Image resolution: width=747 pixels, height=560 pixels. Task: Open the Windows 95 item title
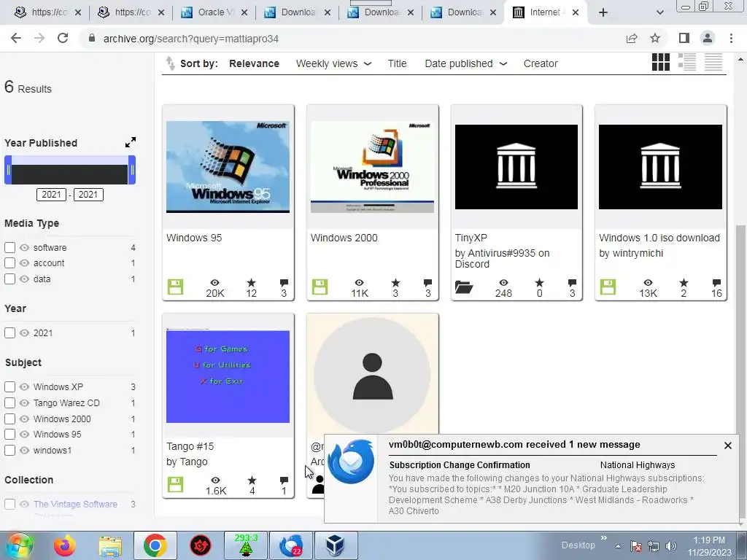pyautogui.click(x=194, y=238)
